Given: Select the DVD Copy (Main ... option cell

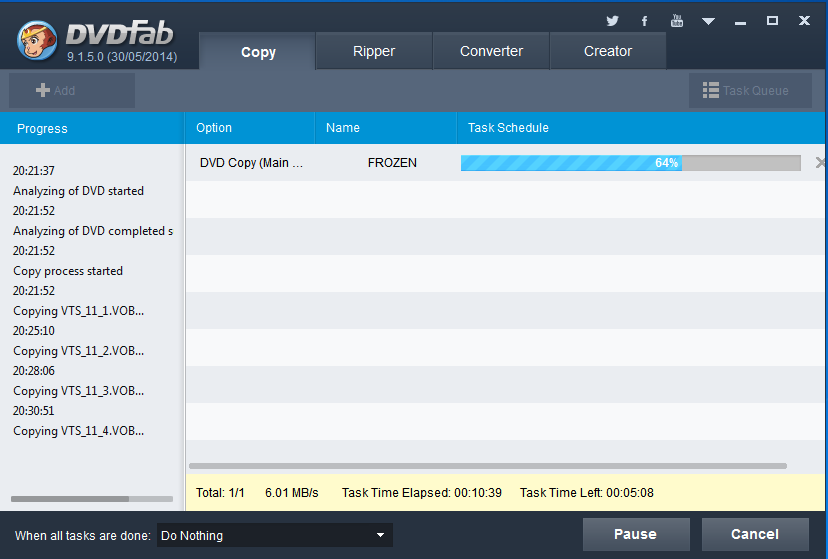Looking at the screenshot, I should [x=251, y=163].
